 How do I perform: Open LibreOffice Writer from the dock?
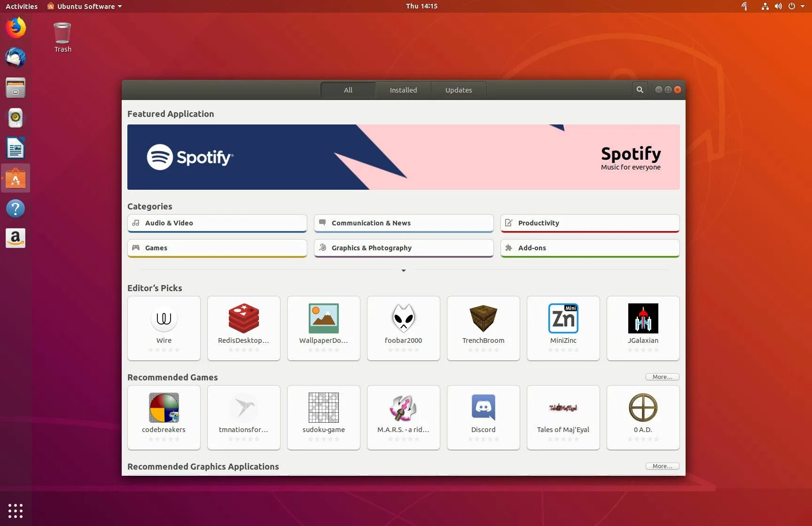pyautogui.click(x=16, y=148)
